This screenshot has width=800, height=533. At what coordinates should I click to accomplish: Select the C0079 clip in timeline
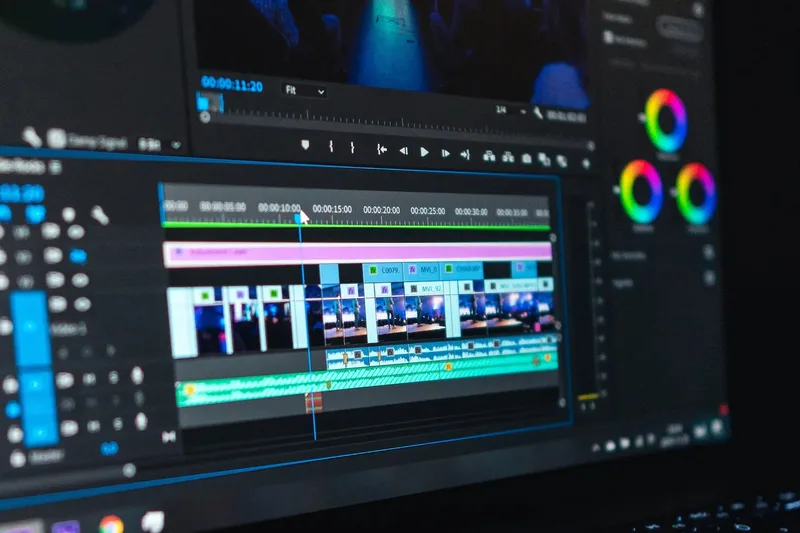384,271
